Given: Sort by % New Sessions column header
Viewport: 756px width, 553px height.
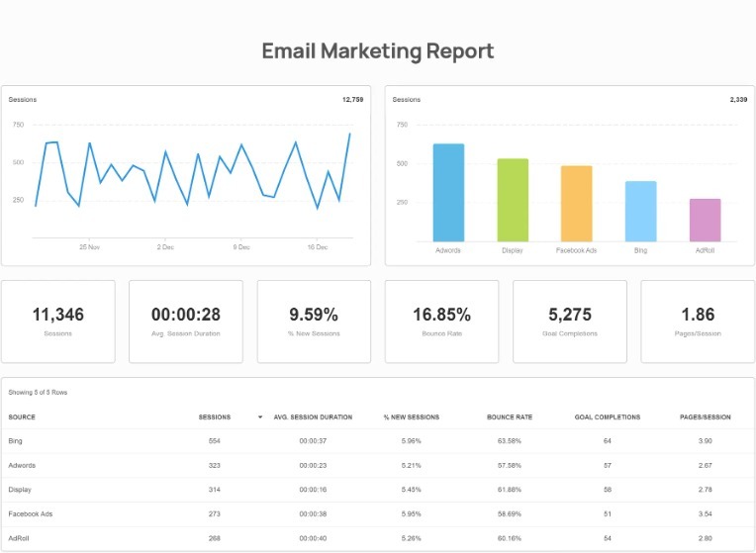Looking at the screenshot, I should [412, 417].
